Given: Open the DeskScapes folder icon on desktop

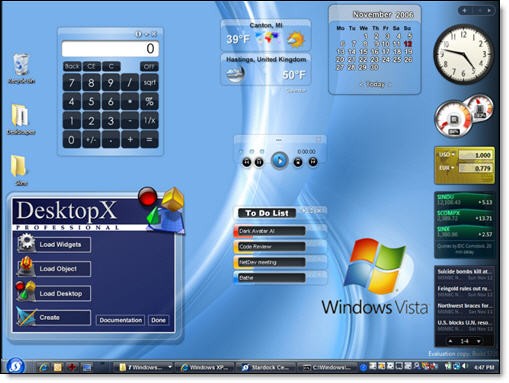Looking at the screenshot, I should point(21,119).
